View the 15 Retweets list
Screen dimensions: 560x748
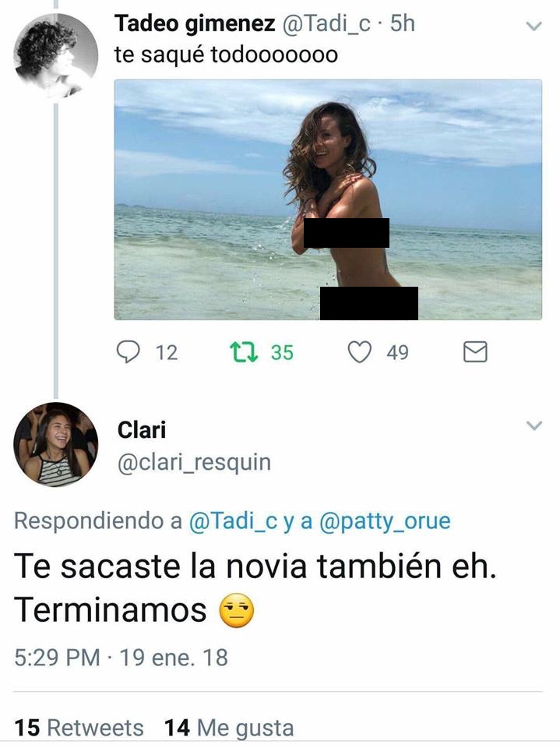pos(79,729)
